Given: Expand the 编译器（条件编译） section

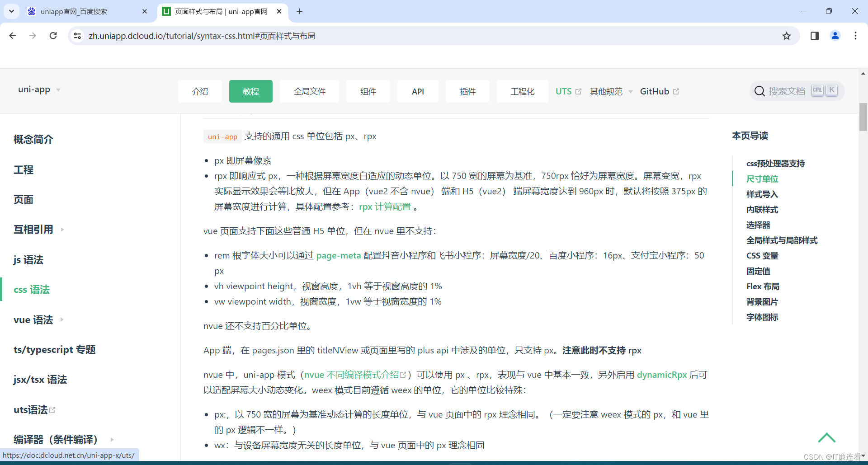Looking at the screenshot, I should click(x=112, y=439).
